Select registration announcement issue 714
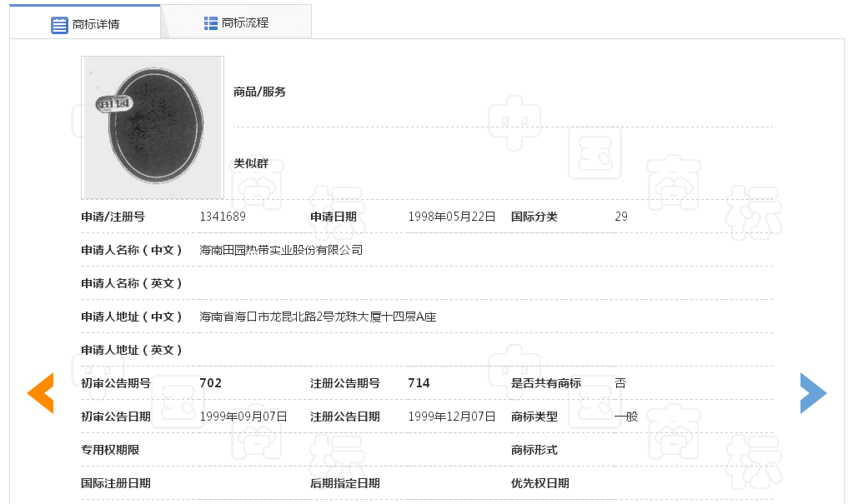 click(419, 383)
